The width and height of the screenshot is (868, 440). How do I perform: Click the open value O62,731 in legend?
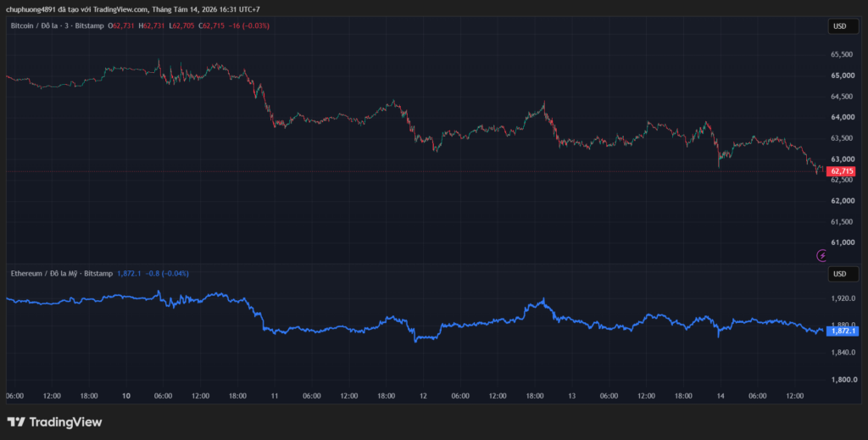coord(121,25)
